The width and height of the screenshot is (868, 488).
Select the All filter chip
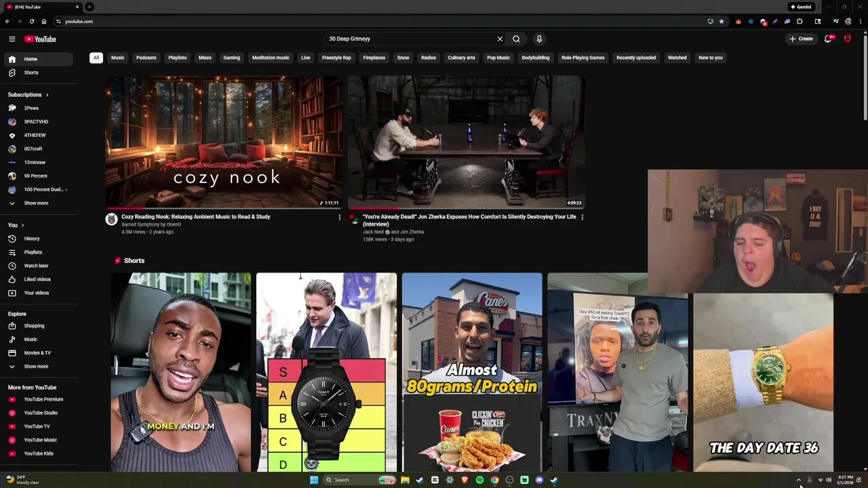tap(96, 58)
